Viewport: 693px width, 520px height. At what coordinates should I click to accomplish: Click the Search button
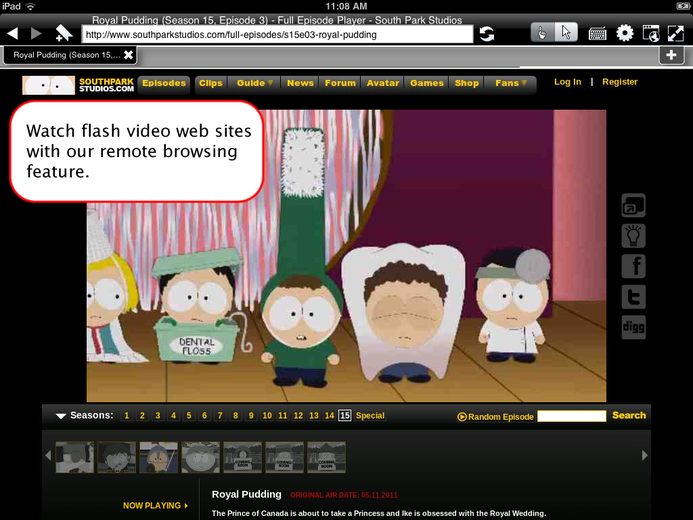629,415
